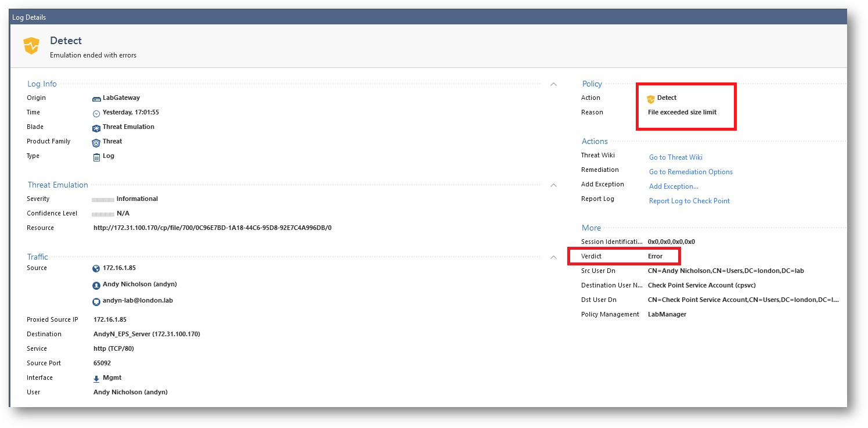Collapse the Traffic section
Screen dimensions: 868x428
[553, 257]
